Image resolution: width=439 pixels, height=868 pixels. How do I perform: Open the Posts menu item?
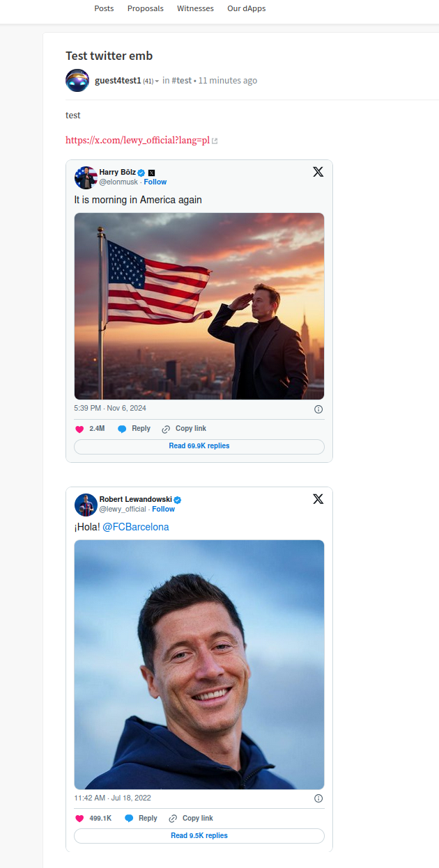click(104, 8)
